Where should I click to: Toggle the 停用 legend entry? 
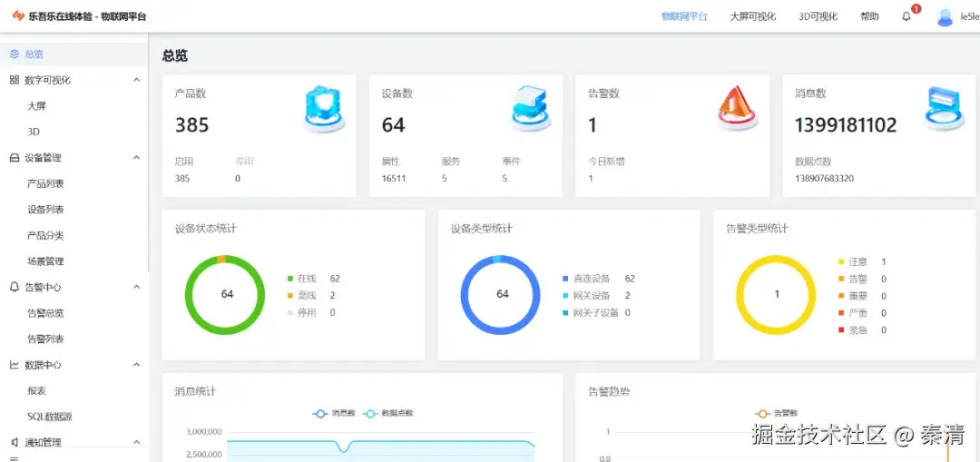tap(302, 312)
